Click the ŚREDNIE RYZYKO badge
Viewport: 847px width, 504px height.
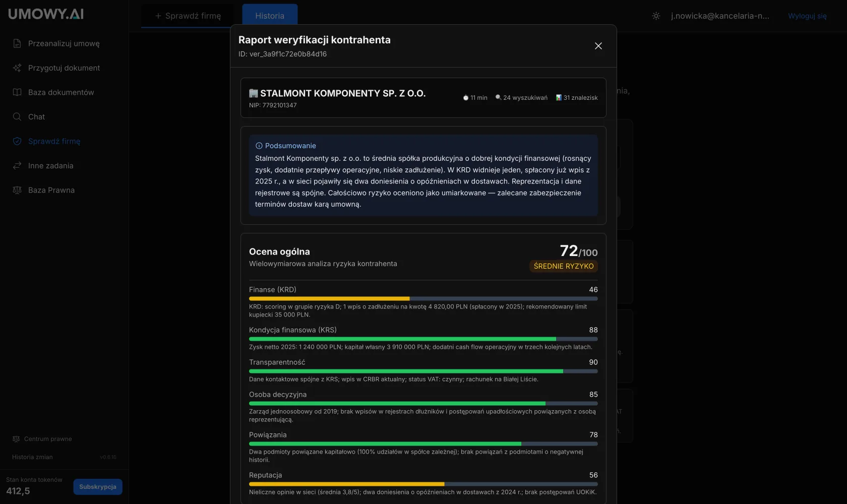564,266
